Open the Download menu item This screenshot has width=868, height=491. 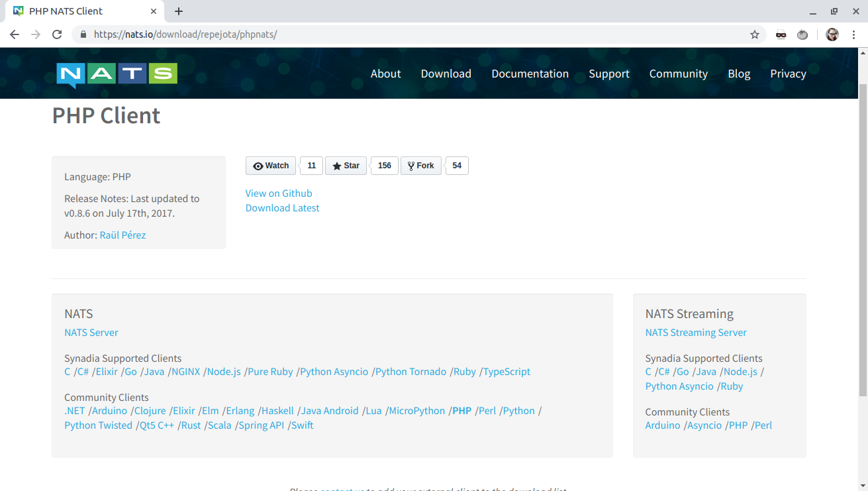point(446,74)
